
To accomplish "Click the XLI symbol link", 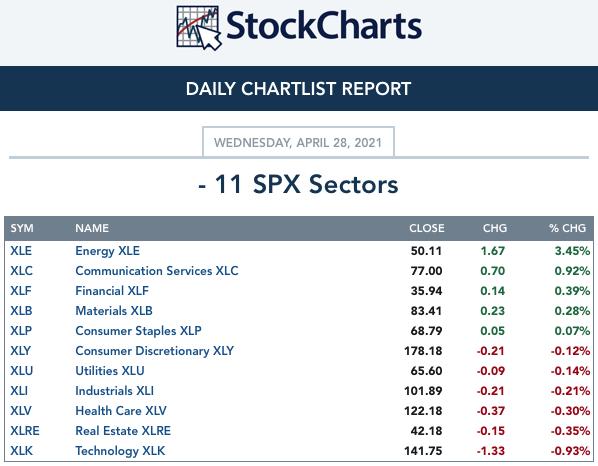I will pyautogui.click(x=19, y=391).
